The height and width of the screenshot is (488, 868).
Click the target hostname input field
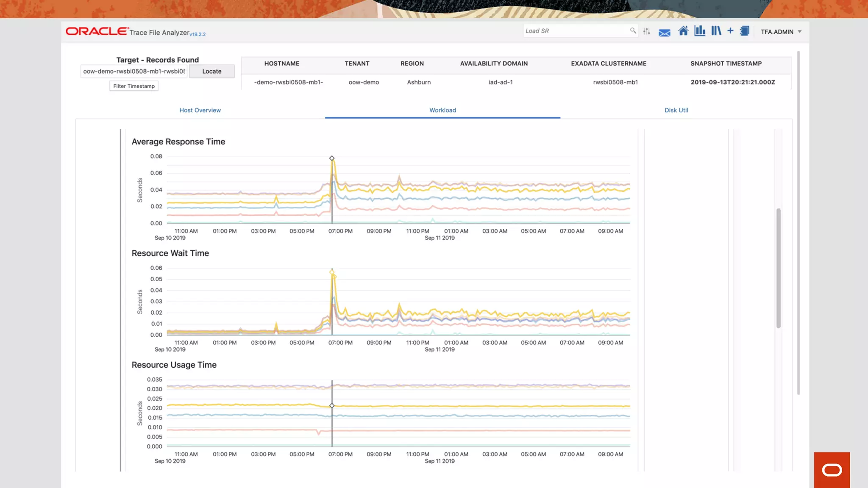[x=134, y=71]
